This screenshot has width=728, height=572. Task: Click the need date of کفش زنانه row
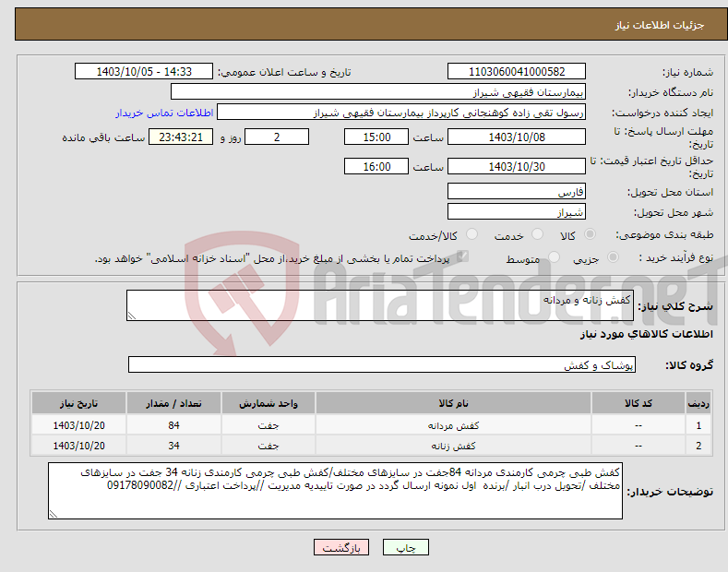79,446
